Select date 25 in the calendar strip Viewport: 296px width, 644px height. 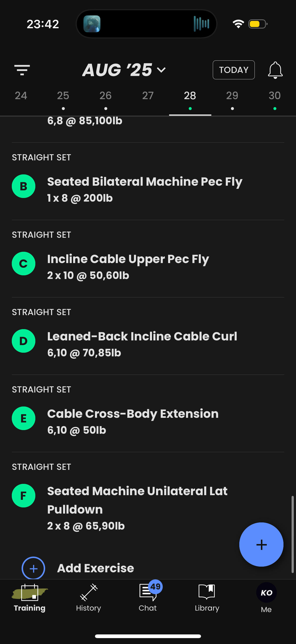[x=63, y=99]
